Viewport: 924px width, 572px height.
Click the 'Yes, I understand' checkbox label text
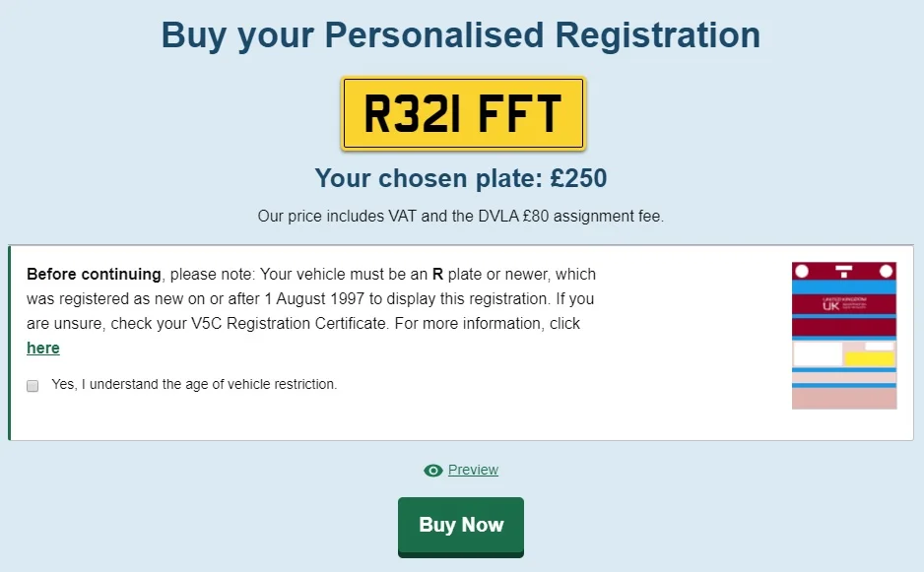coord(194,384)
